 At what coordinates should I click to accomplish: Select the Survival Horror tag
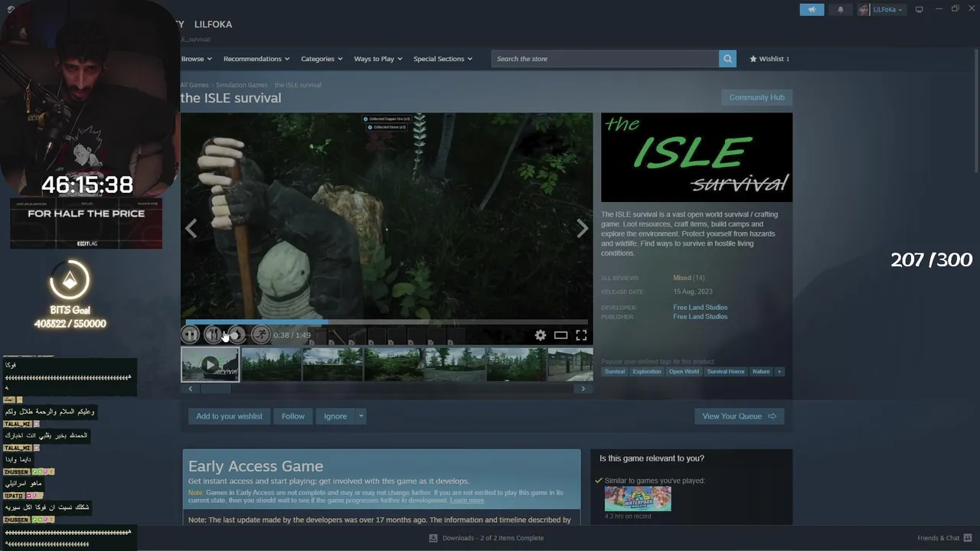pyautogui.click(x=726, y=372)
